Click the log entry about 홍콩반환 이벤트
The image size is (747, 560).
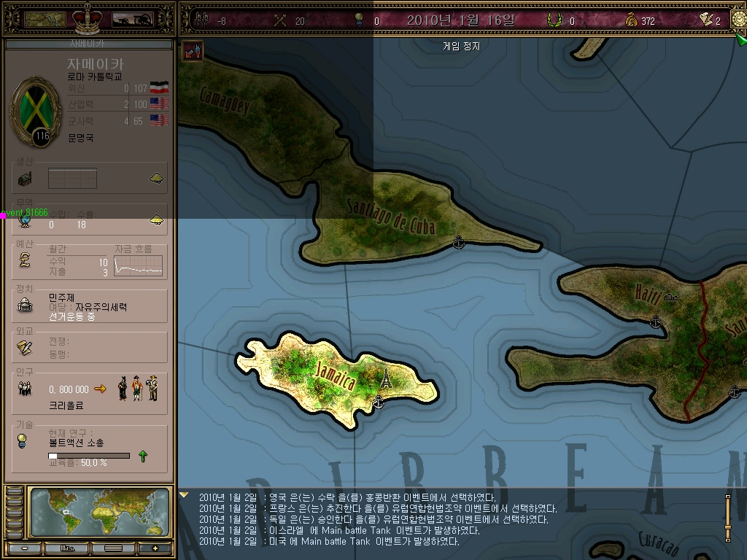click(347, 497)
